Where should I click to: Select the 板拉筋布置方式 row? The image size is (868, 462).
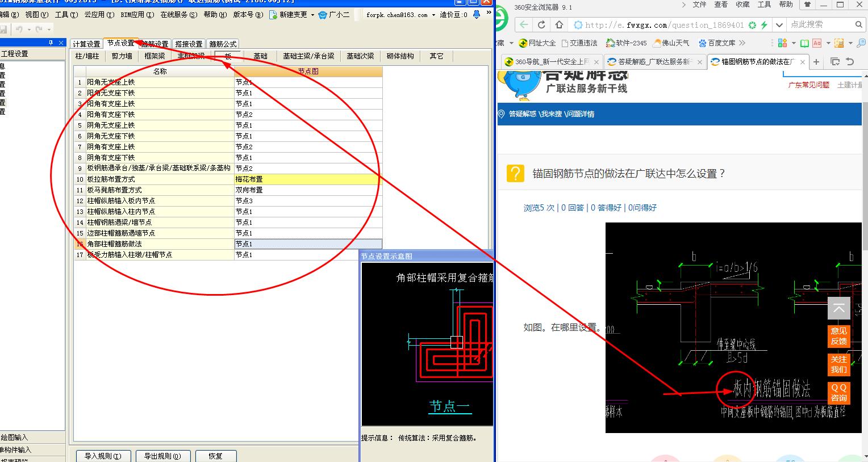coord(228,179)
